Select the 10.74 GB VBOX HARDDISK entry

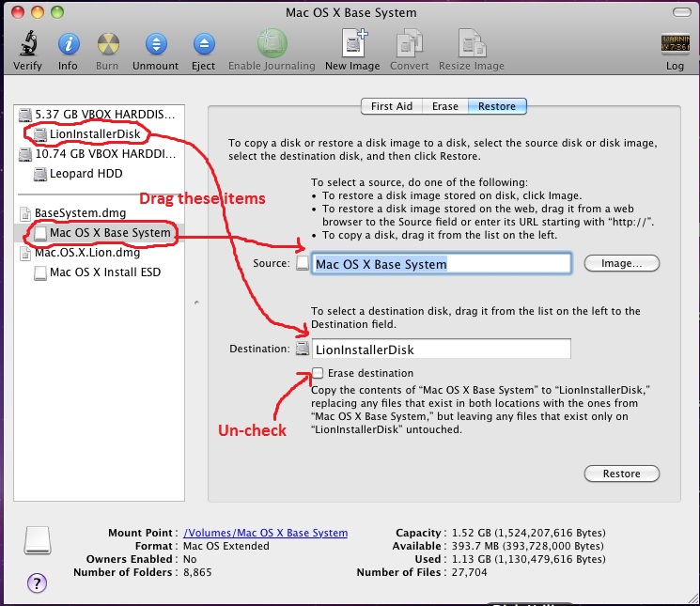click(x=105, y=153)
